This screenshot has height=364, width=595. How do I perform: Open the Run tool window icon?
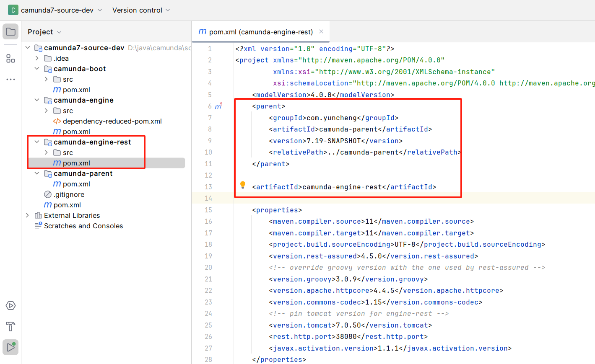point(10,347)
